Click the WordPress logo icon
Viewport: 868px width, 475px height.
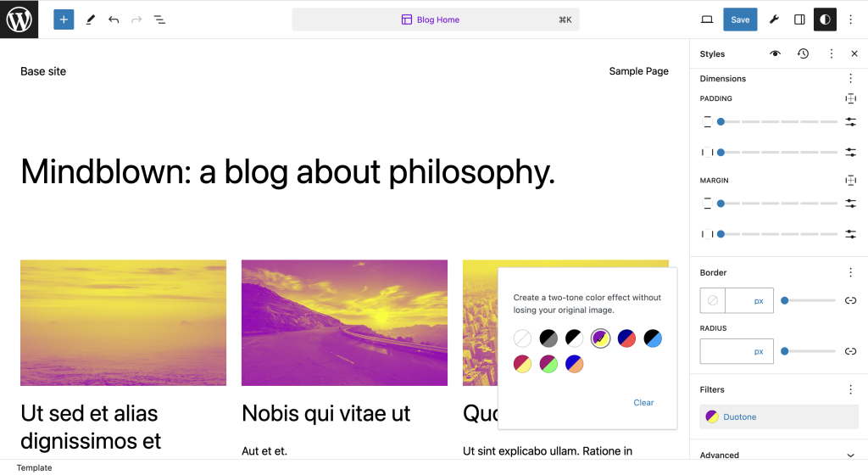(19, 19)
